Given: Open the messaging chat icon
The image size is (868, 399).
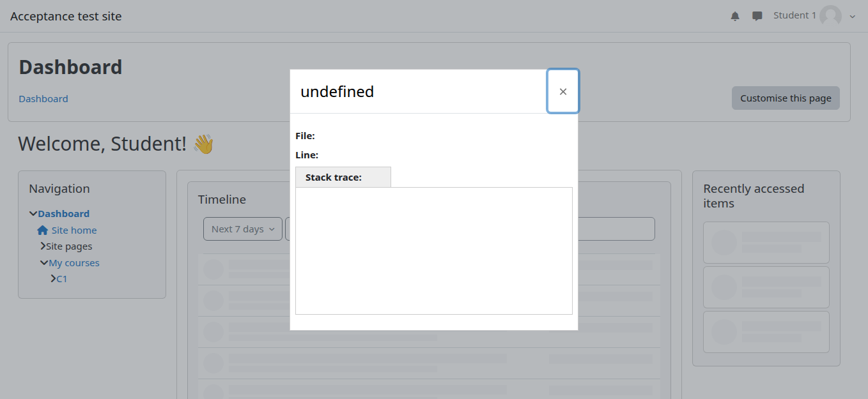Looking at the screenshot, I should click(x=757, y=16).
